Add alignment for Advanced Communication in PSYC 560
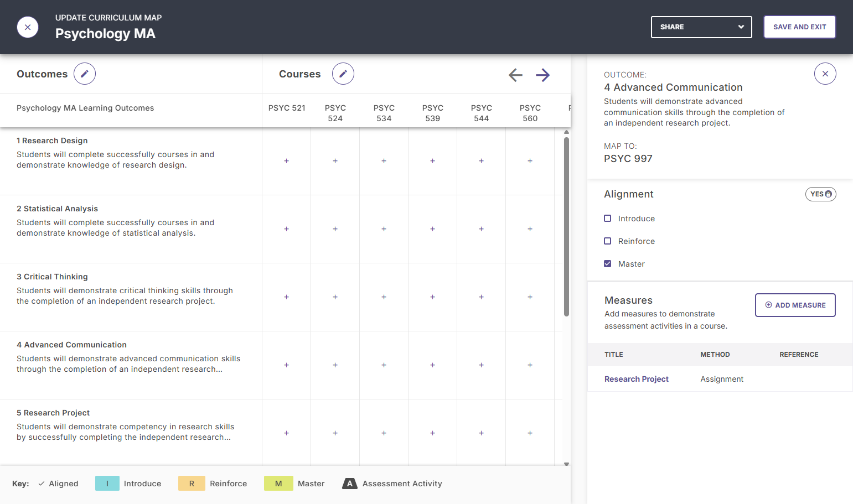Screen dimensions: 853x504 click(530, 365)
